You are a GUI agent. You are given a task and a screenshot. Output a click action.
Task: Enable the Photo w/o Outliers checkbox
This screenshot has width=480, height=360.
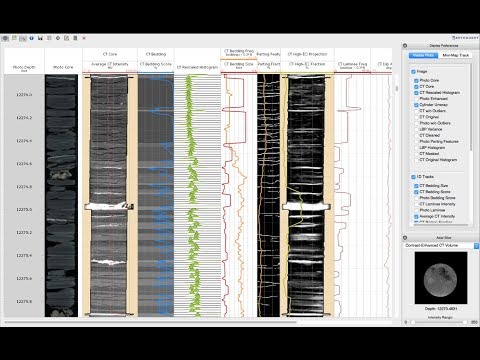pyautogui.click(x=416, y=123)
